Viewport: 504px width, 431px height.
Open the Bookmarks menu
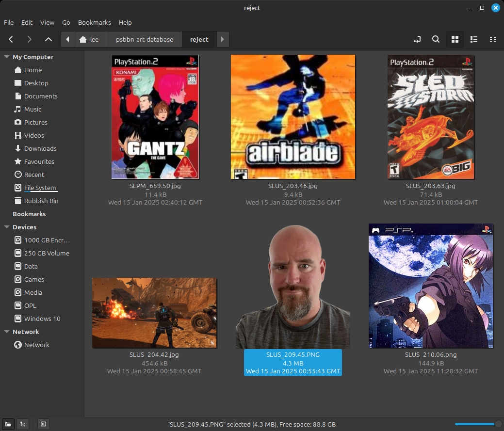(94, 22)
